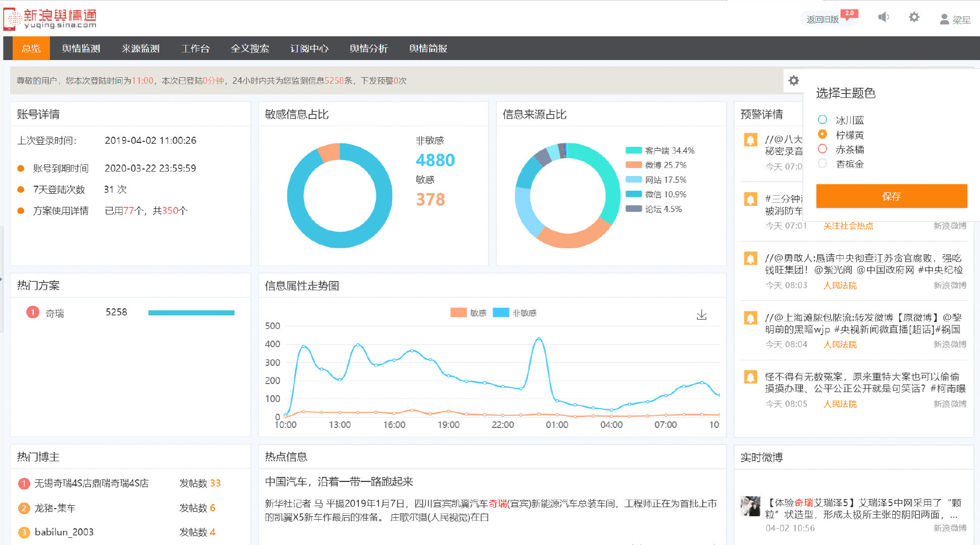Viewport: 980px width, 545px height.
Task: Click the alert bell on the 人民法院 warning item
Action: pyautogui.click(x=750, y=258)
